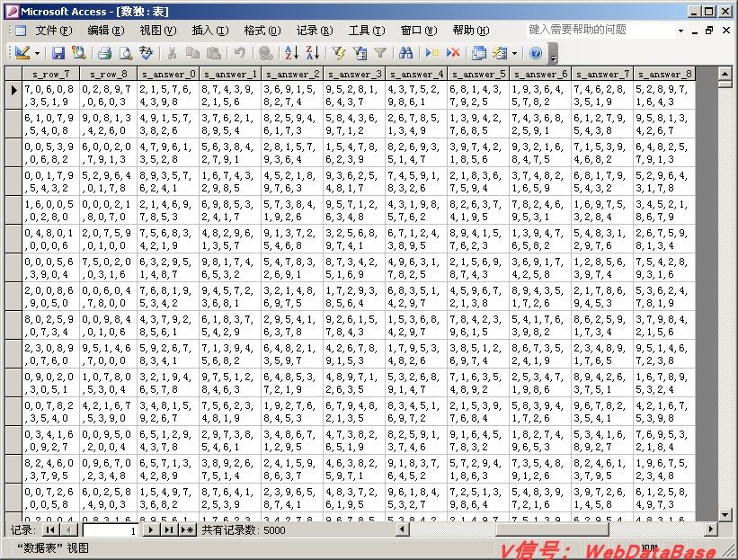Click the Paste clipboard icon
The height and width of the screenshot is (560, 738).
point(214,53)
